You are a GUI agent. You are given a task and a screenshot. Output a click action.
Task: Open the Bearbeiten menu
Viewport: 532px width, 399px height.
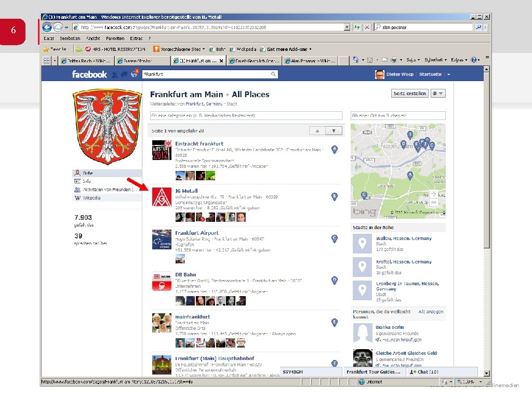pos(70,38)
